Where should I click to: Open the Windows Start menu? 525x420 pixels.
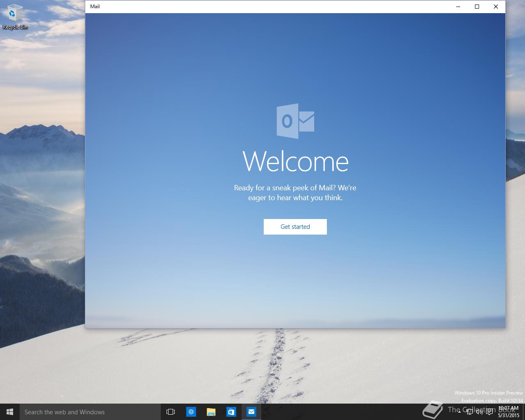10,412
